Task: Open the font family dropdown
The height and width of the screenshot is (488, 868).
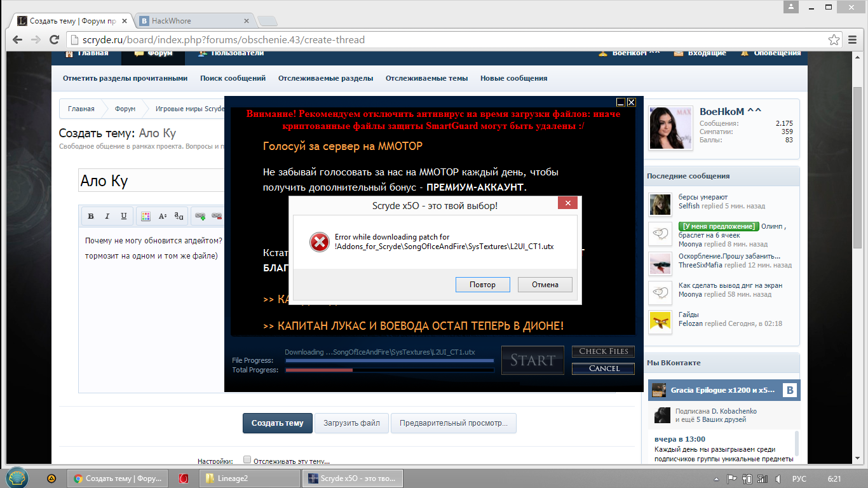Action: click(x=179, y=217)
